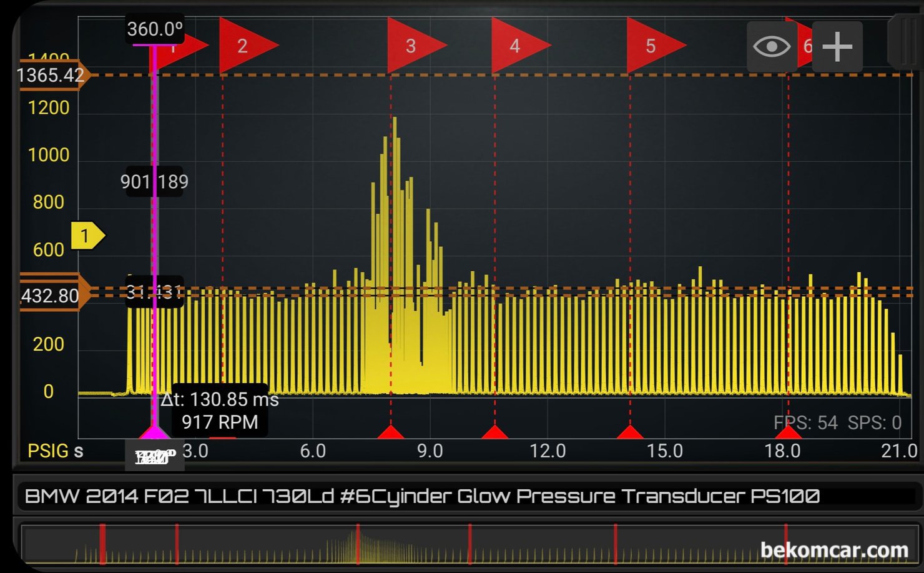This screenshot has width=924, height=573.
Task: Select red flag marker 2
Action: tap(248, 45)
